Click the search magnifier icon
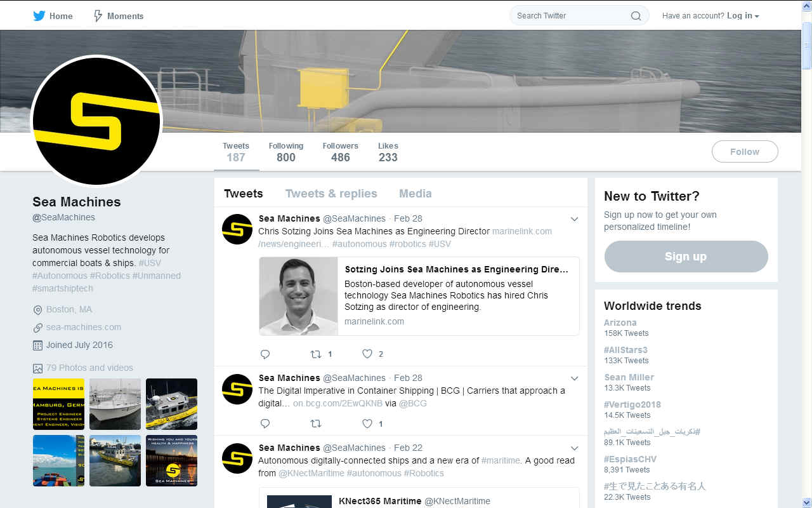This screenshot has height=508, width=812. [636, 16]
